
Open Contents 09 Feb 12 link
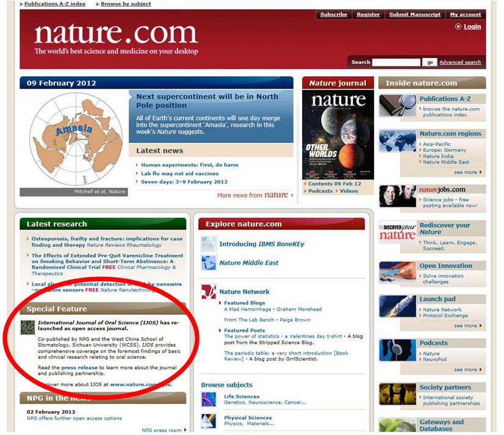pos(334,184)
